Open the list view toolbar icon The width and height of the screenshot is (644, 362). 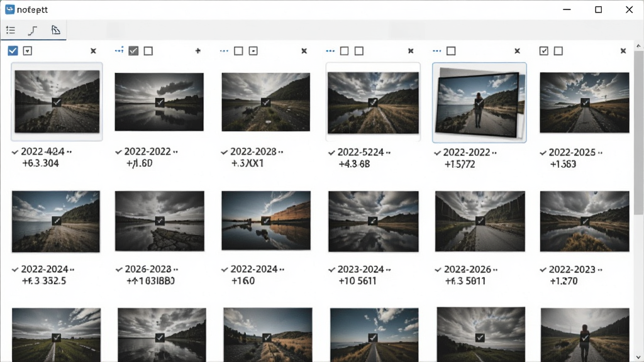tap(11, 30)
